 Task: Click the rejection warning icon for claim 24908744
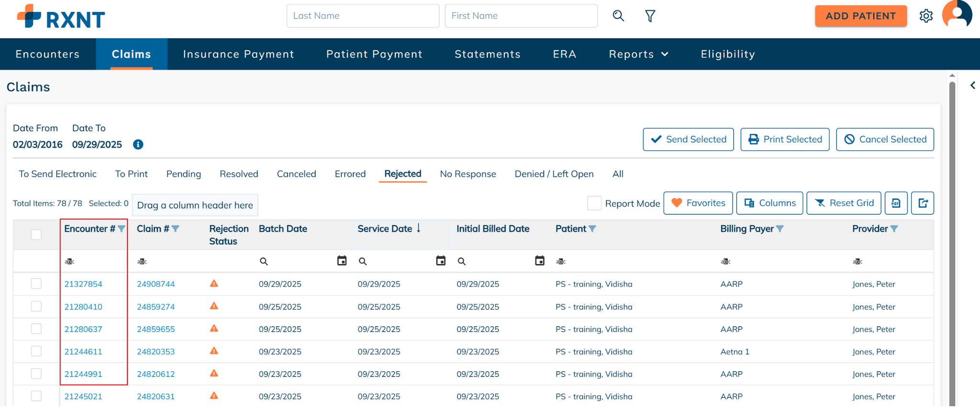point(214,284)
